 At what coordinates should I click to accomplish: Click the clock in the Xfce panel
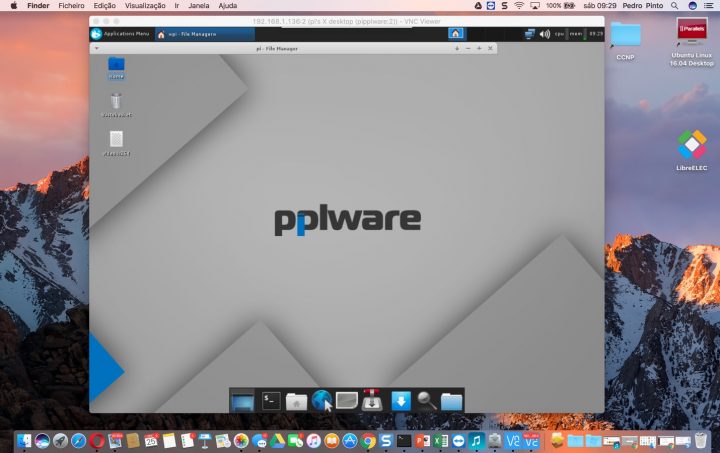[596, 34]
